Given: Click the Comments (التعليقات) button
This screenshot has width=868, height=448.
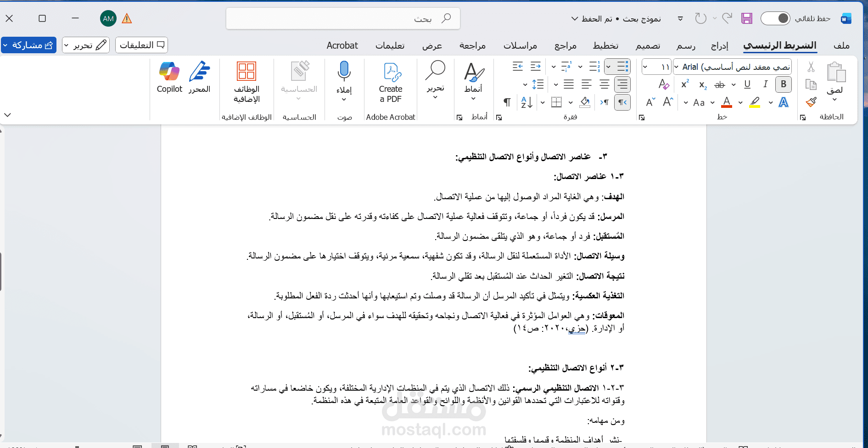Looking at the screenshot, I should [142, 45].
